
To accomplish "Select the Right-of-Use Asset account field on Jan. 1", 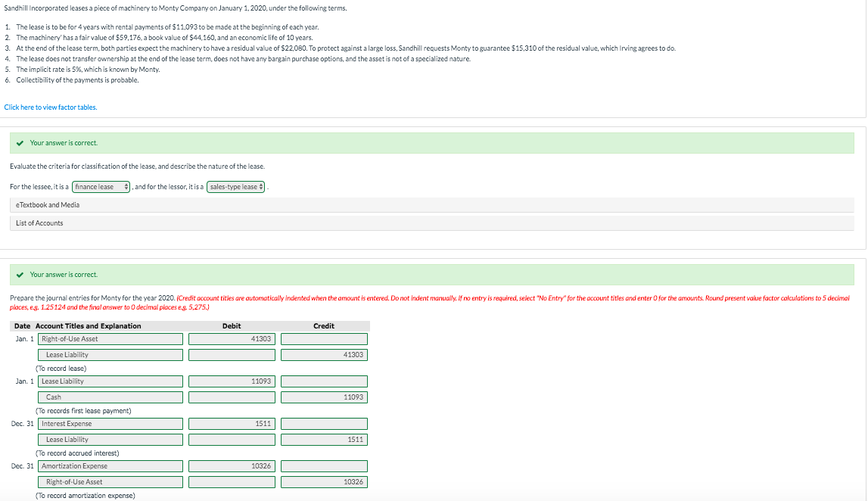I will pos(110,339).
